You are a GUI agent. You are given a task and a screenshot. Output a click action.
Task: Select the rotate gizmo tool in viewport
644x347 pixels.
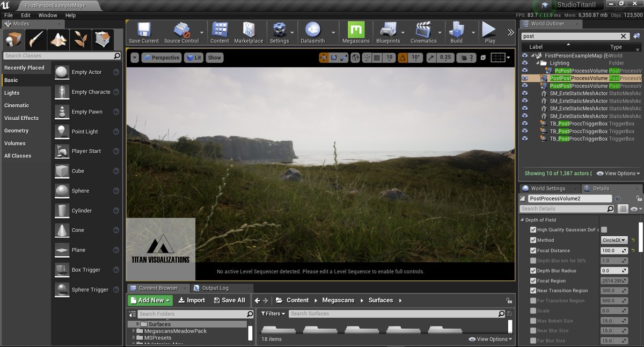coord(333,57)
